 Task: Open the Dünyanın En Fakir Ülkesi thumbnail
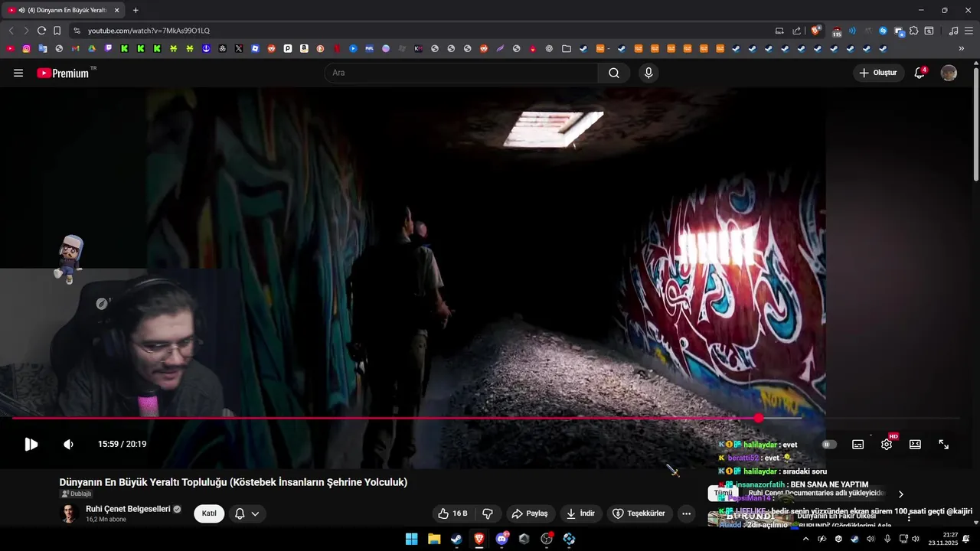click(x=750, y=519)
